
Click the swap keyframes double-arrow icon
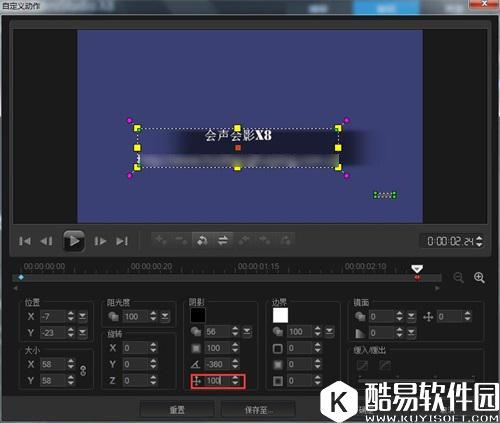point(223,240)
